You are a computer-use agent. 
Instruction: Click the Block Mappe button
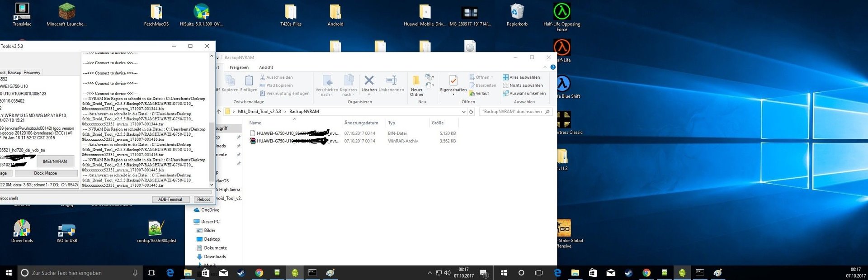[46, 173]
